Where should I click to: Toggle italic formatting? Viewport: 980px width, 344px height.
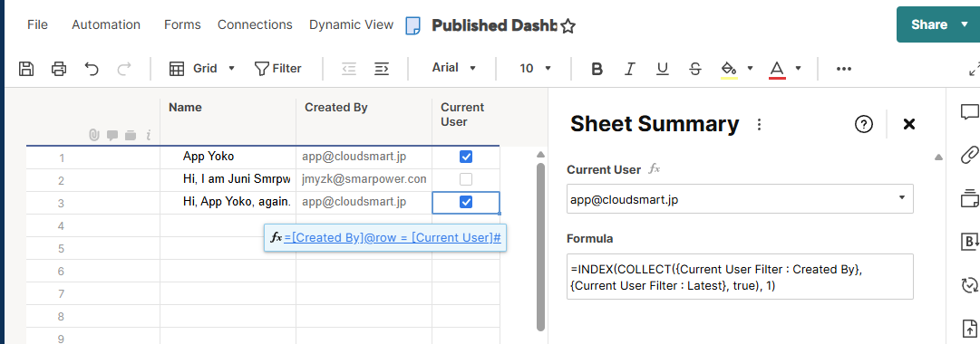coord(630,69)
